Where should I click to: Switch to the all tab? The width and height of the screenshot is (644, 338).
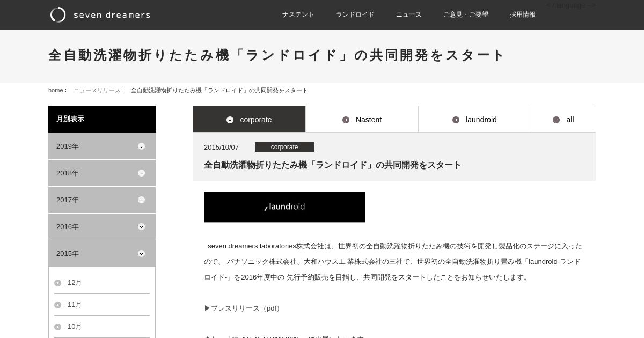click(x=563, y=119)
